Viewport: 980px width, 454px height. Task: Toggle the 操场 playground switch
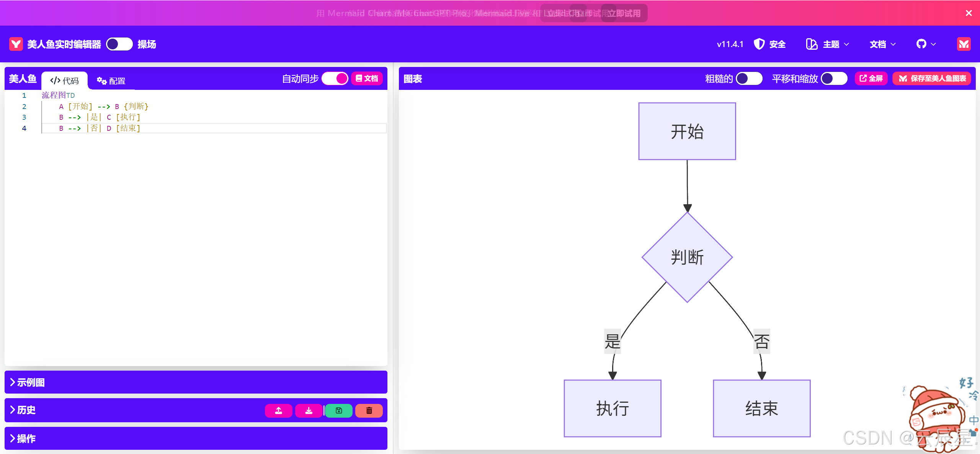119,44
